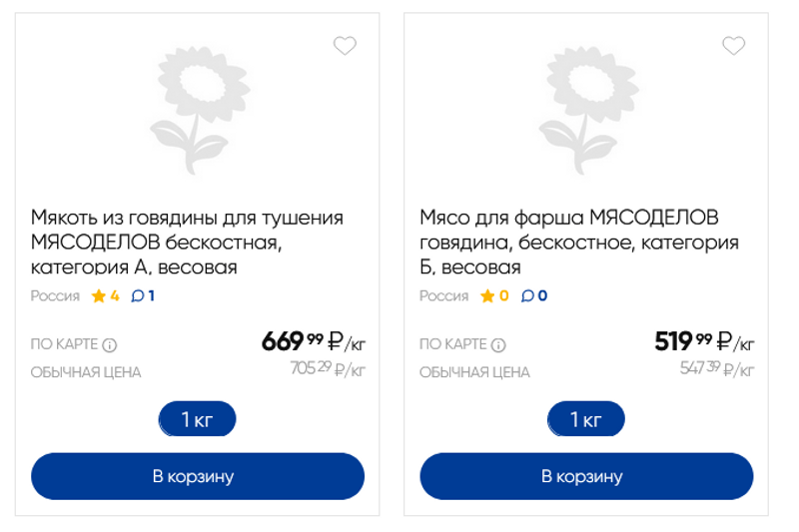Viewport: 799px width, 532px height.
Task: Click the zero-star rating on the minced meat card
Action: [494, 295]
